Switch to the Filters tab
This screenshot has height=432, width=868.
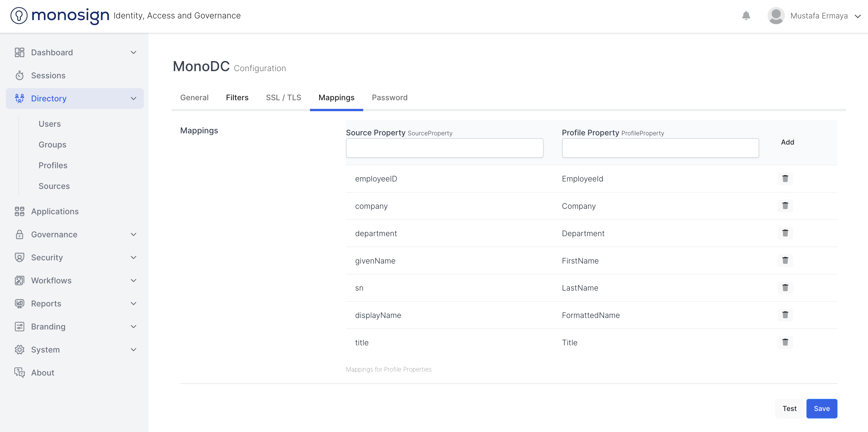pyautogui.click(x=237, y=97)
